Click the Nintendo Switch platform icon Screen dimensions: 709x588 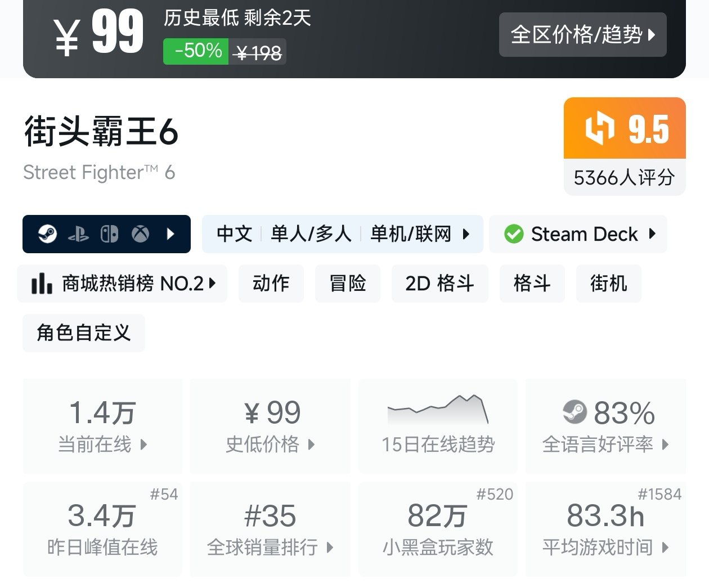coord(109,234)
